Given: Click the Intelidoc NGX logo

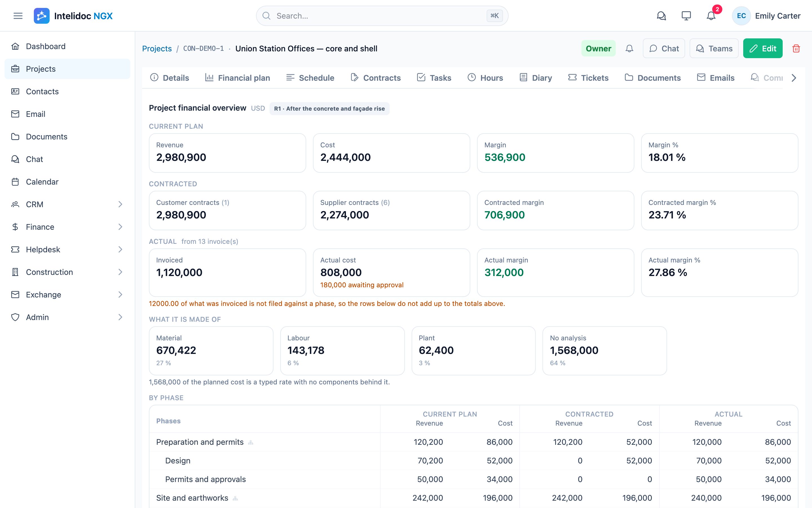Looking at the screenshot, I should point(73,16).
